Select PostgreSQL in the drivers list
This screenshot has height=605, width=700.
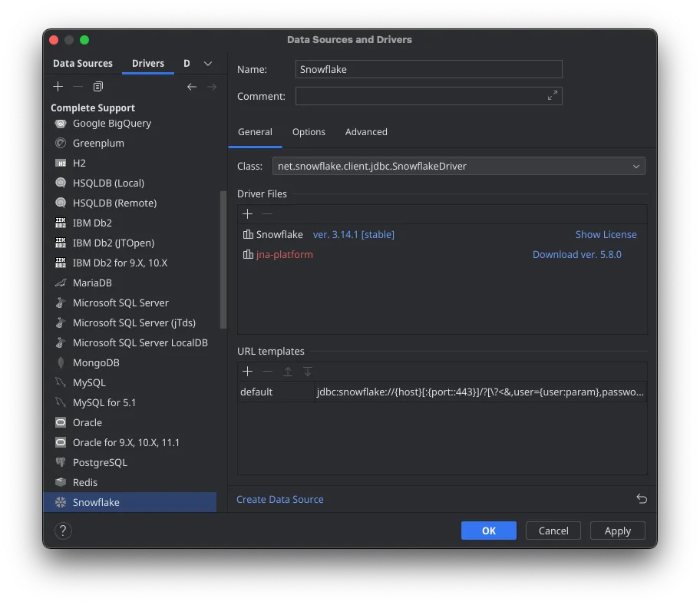pyautogui.click(x=100, y=462)
